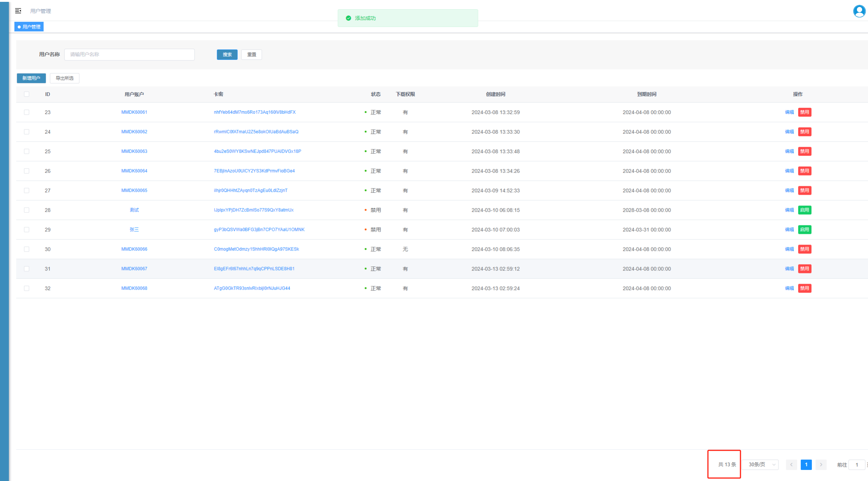Image resolution: width=868 pixels, height=481 pixels.
Task: Check the row for ID 32
Action: 27,289
